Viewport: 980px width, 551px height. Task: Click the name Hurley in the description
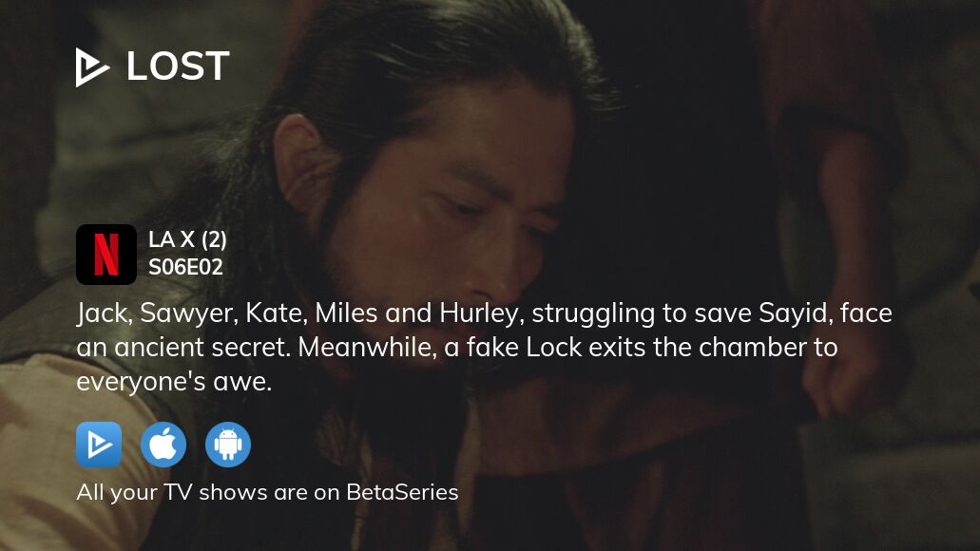(481, 313)
